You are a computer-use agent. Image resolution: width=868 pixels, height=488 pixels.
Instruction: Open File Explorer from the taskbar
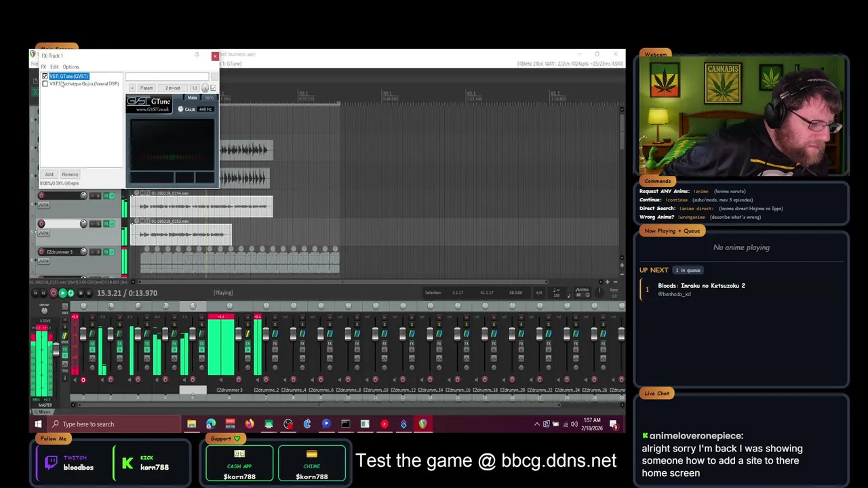192,424
